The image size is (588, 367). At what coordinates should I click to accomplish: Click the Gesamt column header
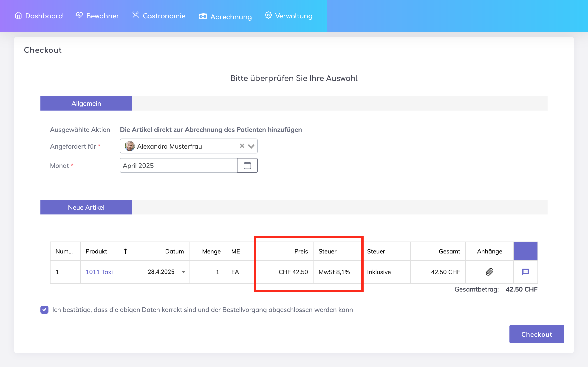point(449,251)
